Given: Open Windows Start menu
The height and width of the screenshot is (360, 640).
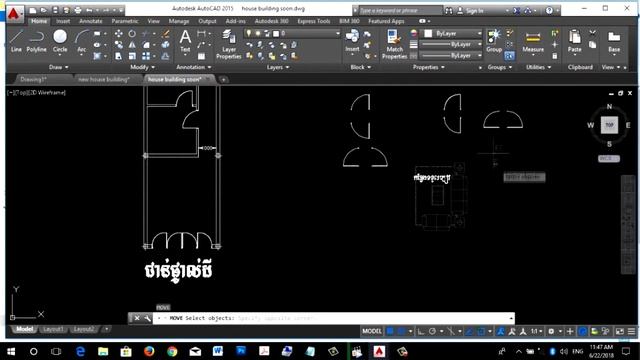Looking at the screenshot, I should coord(11,351).
